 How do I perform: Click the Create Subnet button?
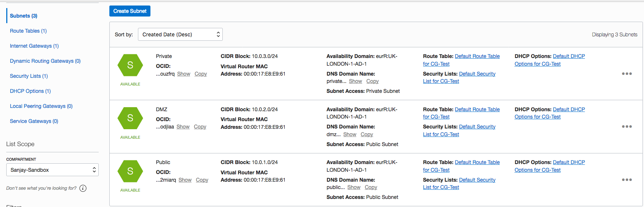tap(130, 11)
